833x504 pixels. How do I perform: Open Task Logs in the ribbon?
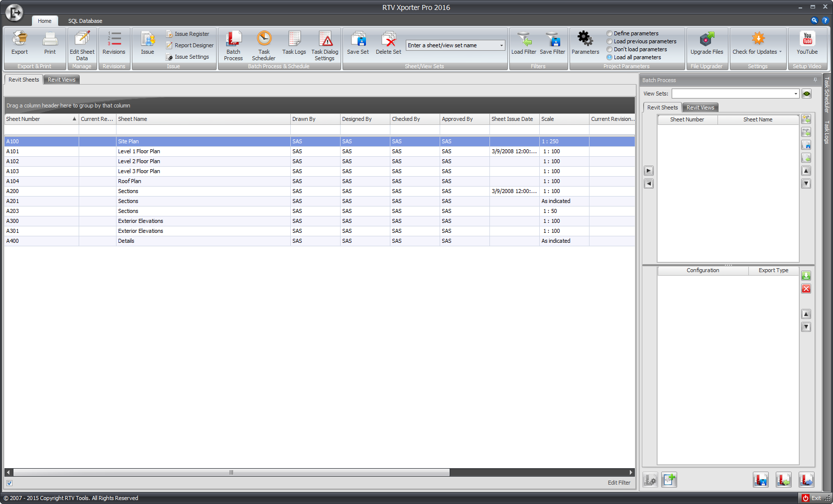(294, 45)
